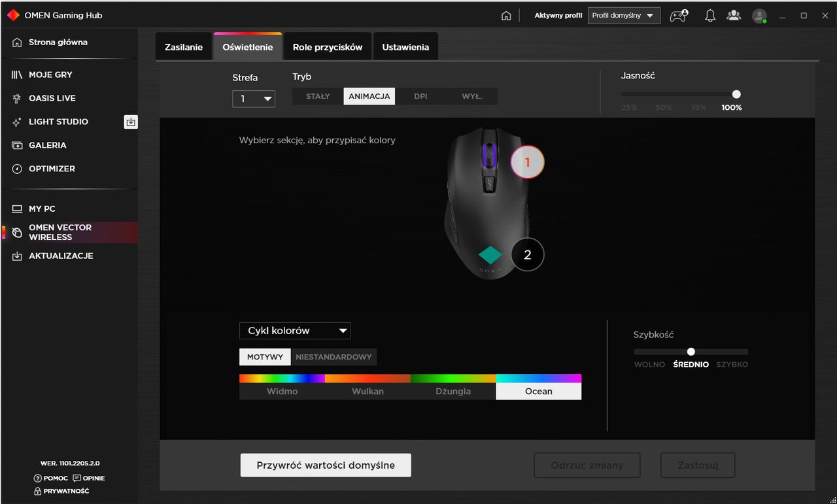Switch to NIESTANDARDOWY custom colors
837x504 pixels.
tap(333, 357)
